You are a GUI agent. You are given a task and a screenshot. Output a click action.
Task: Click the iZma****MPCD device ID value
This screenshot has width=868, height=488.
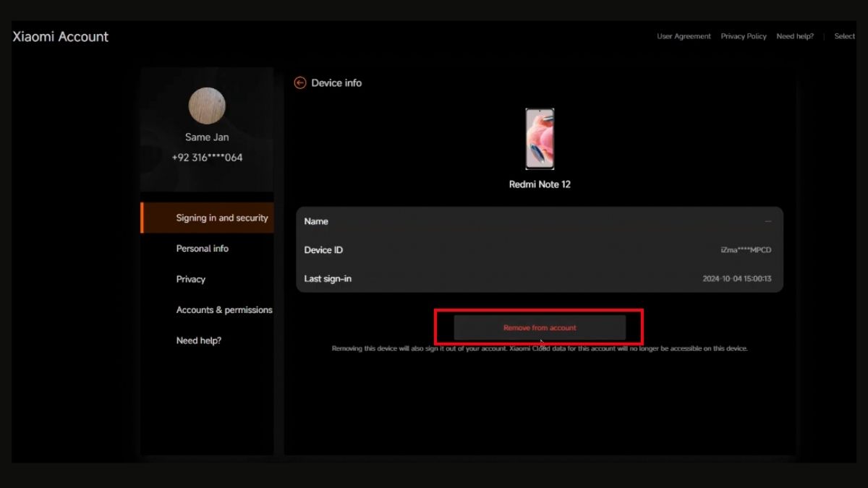[x=746, y=250]
